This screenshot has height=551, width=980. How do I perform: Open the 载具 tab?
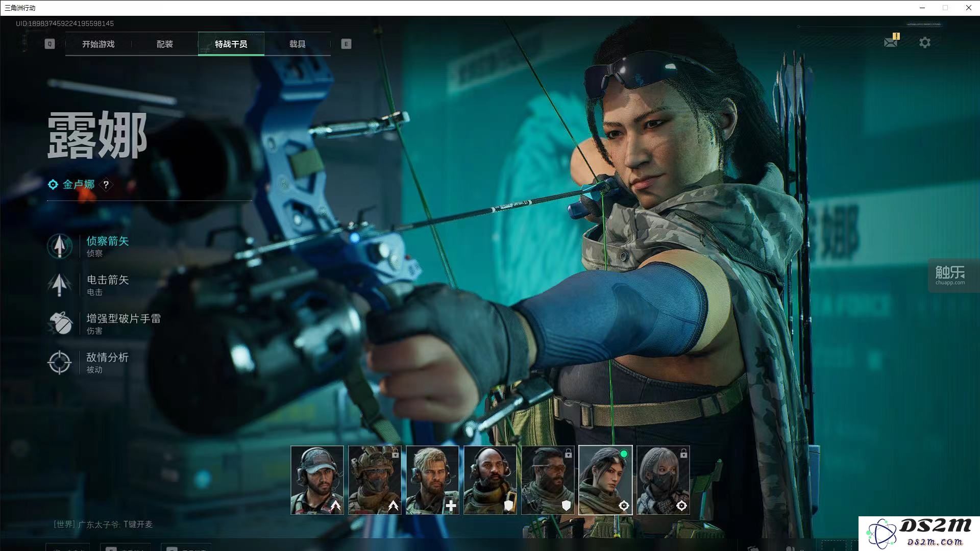pyautogui.click(x=298, y=44)
